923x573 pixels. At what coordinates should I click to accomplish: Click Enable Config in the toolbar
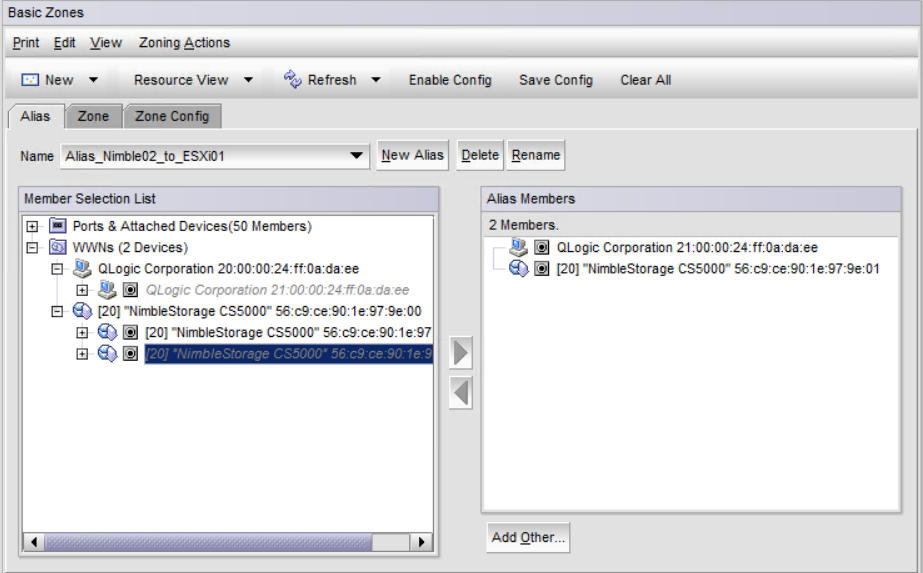click(x=450, y=80)
